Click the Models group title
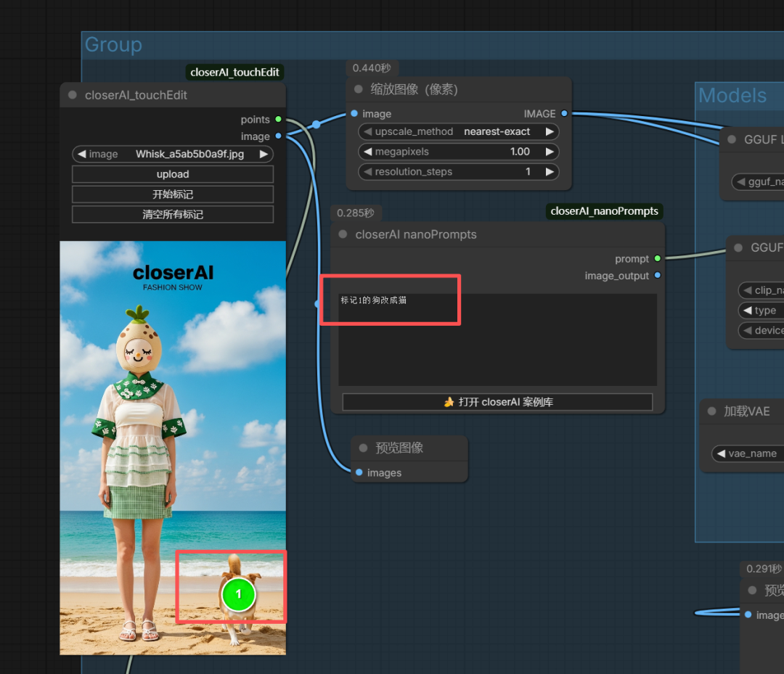Viewport: 784px width, 674px height. (x=732, y=95)
